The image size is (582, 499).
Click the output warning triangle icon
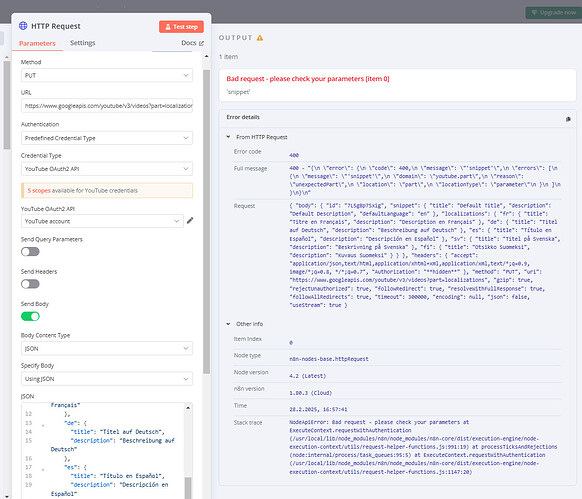pos(260,38)
